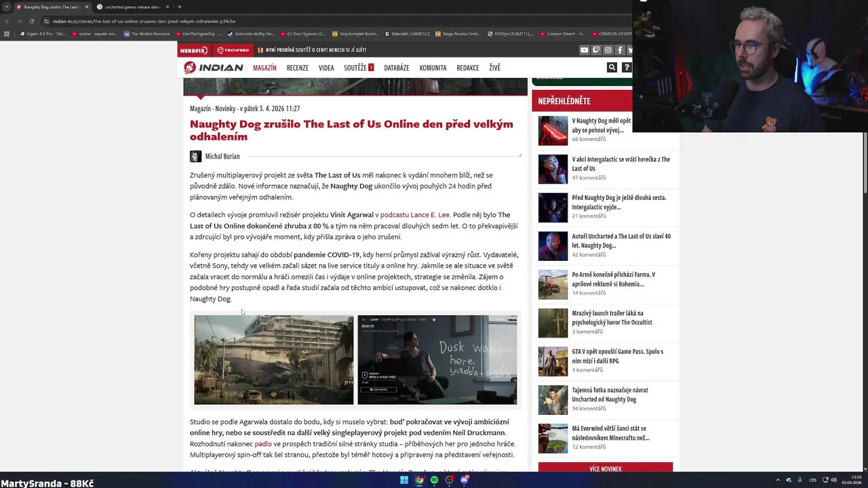Open 'Mrazivý launch trailer' Occultist news
868x488 pixels.
point(612,318)
